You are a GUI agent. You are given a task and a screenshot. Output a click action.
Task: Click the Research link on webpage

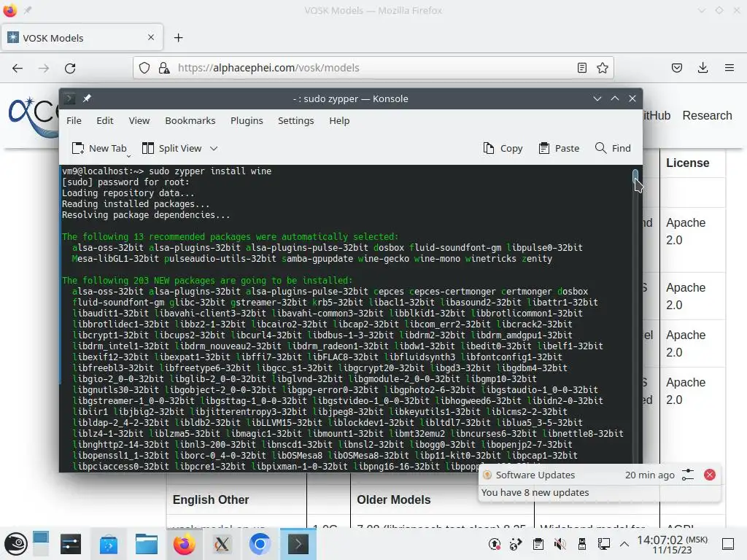707,115
